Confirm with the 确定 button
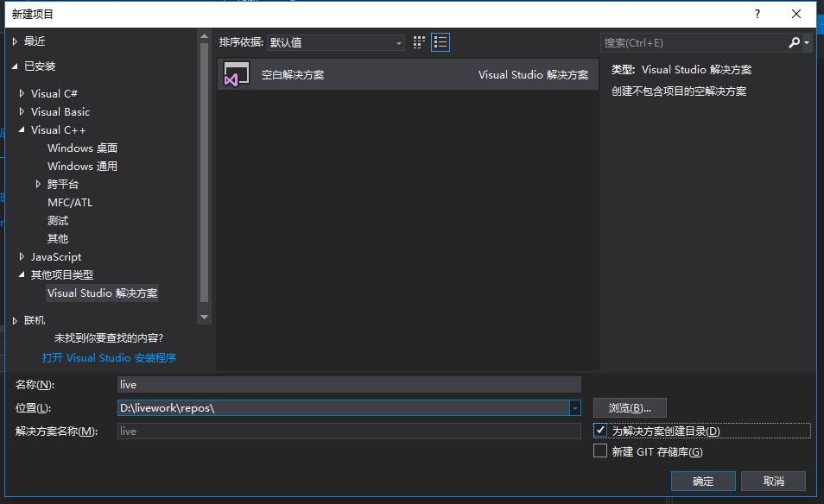This screenshot has width=824, height=504. click(x=703, y=481)
